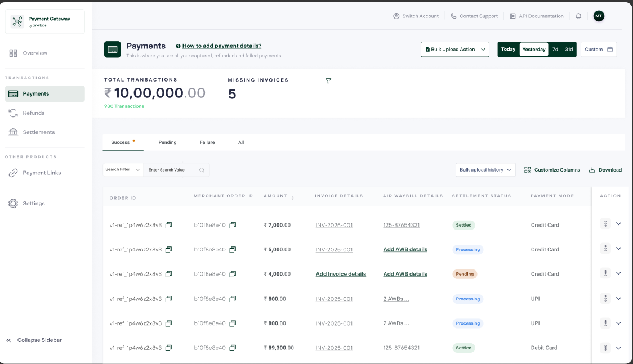
Task: Open Bulk Upload Action dropdown
Action: 455,50
